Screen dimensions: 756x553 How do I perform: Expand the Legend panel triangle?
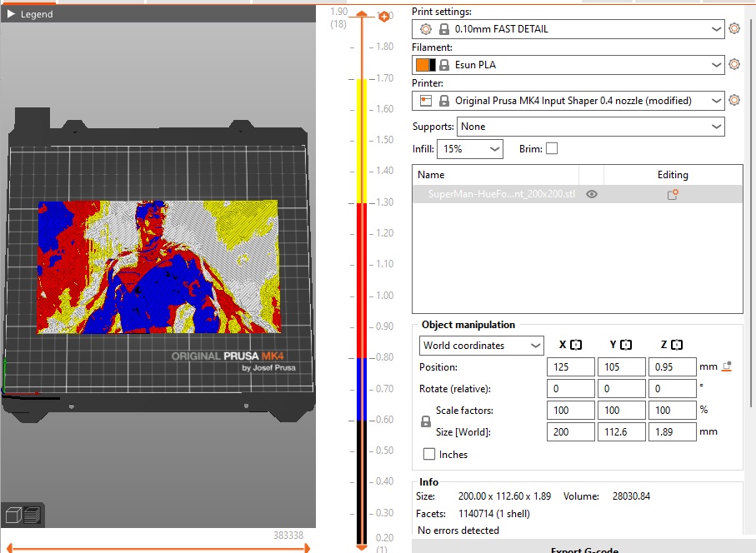click(11, 14)
